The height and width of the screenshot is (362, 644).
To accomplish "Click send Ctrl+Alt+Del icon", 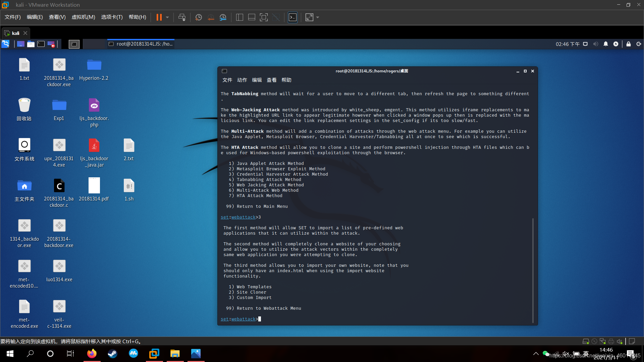I will tap(182, 17).
